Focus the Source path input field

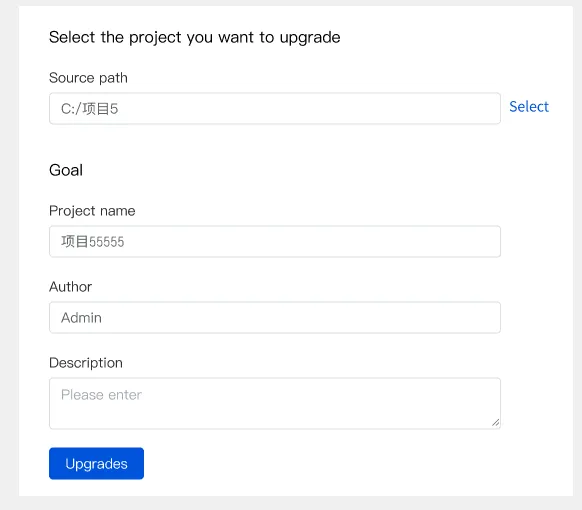(x=275, y=108)
